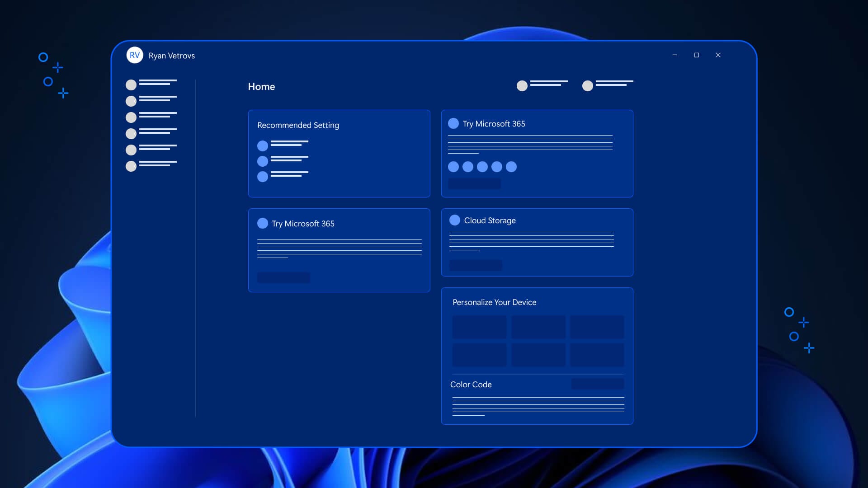Screen dimensions: 868x488
Task: Select the first sidebar navigation item
Action: pyautogui.click(x=131, y=84)
